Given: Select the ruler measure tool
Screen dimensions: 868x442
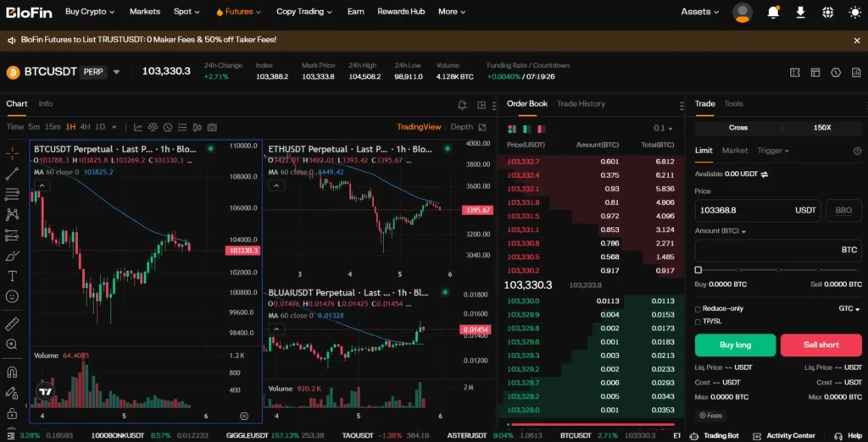Looking at the screenshot, I should tap(12, 323).
